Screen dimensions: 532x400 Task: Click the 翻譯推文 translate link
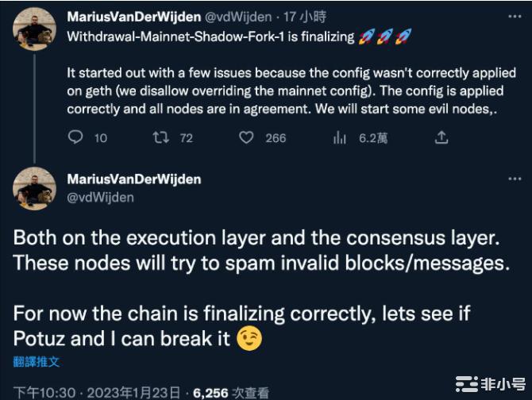[37, 362]
